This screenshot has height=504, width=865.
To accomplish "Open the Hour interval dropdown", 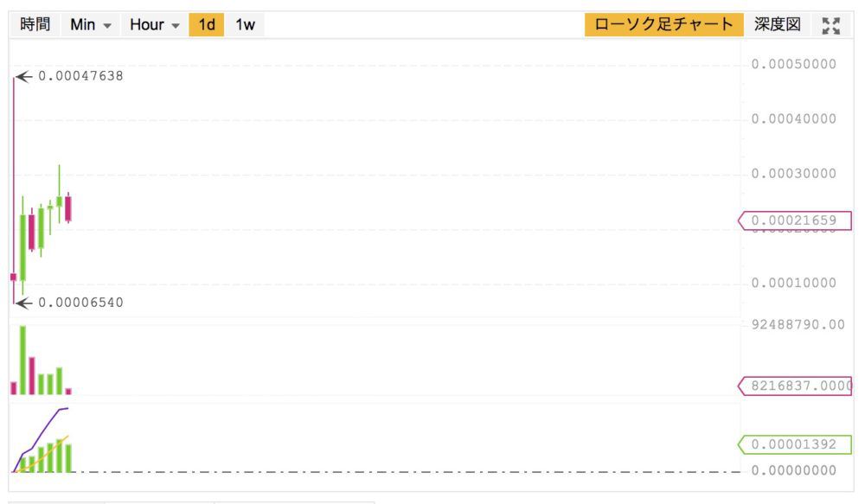I will (154, 25).
